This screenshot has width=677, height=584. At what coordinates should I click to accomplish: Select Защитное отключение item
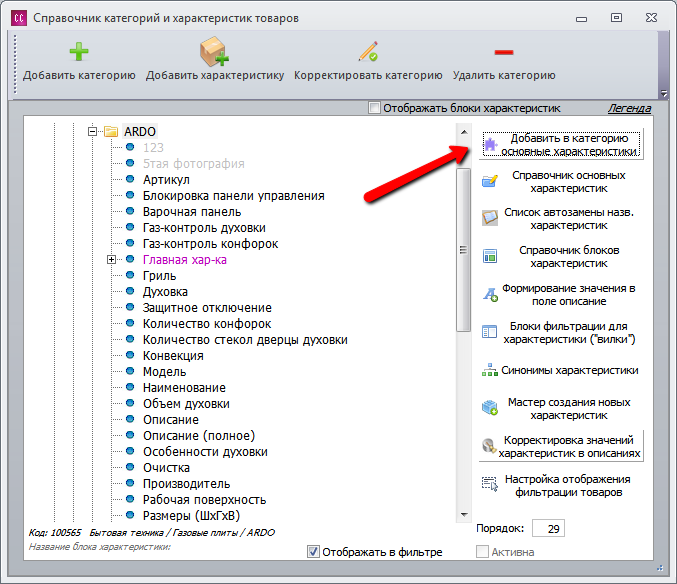(207, 307)
